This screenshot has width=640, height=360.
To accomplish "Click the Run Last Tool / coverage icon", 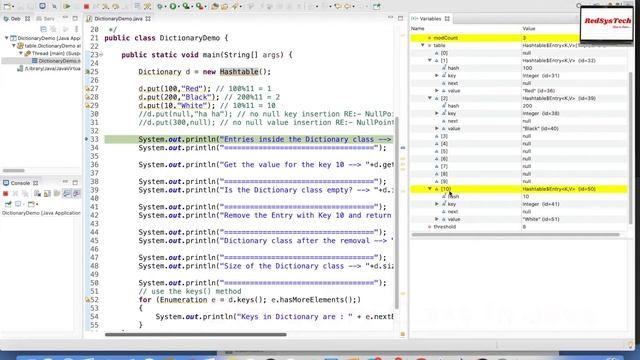I will tap(186, 6).
